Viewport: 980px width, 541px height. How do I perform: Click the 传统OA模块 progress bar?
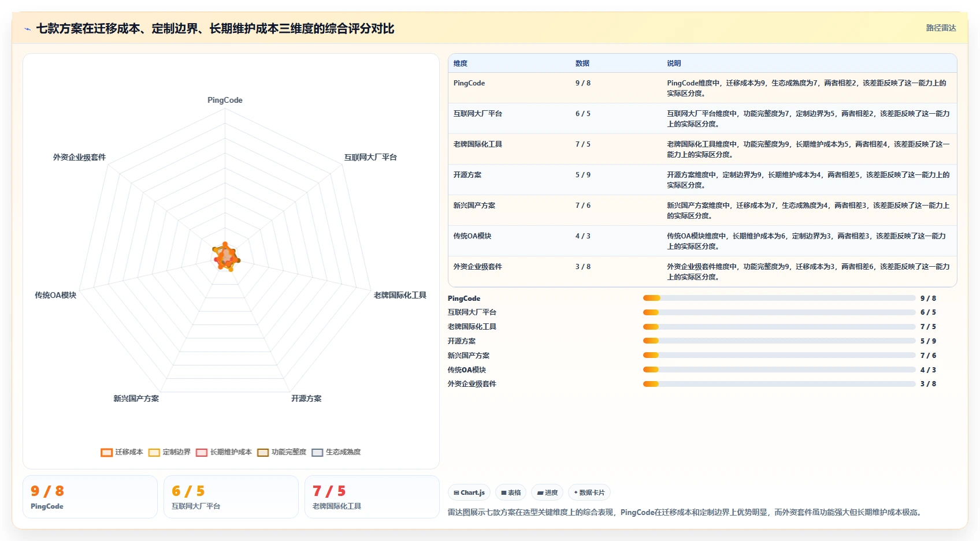click(x=779, y=370)
